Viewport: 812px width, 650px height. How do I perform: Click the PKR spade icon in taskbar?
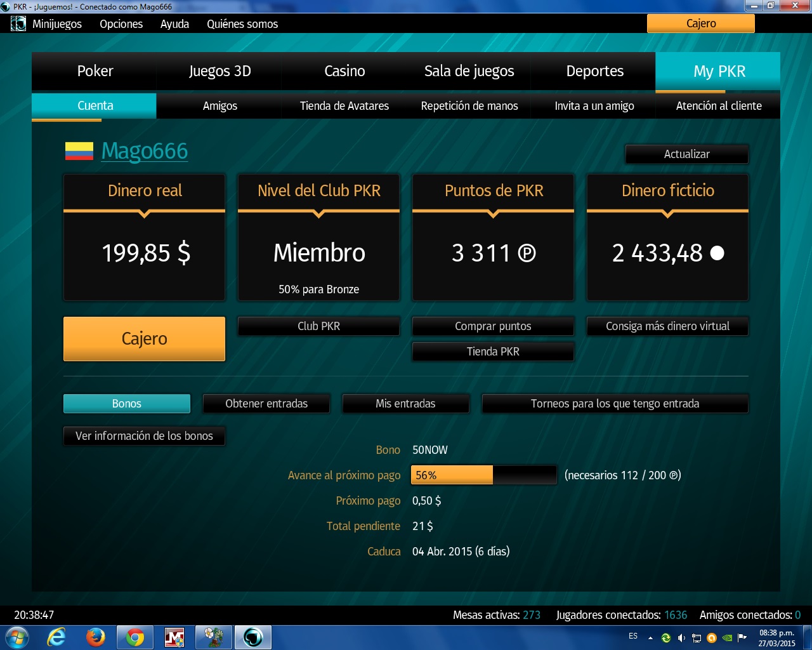point(253,637)
